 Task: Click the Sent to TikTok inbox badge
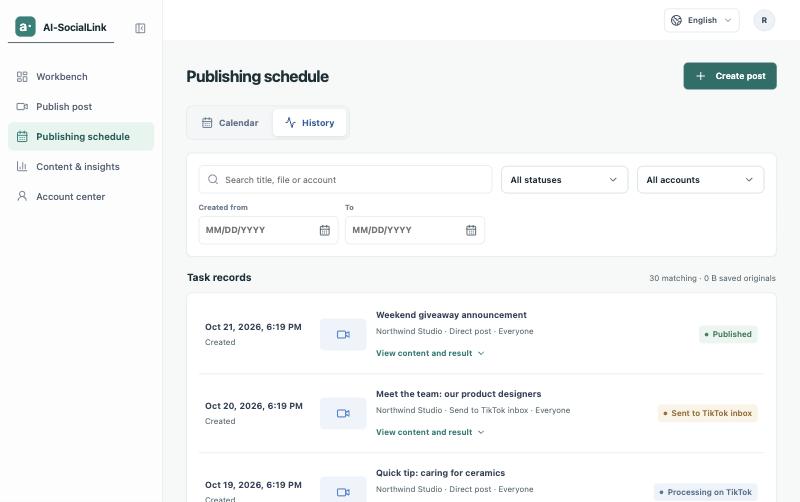tap(708, 413)
